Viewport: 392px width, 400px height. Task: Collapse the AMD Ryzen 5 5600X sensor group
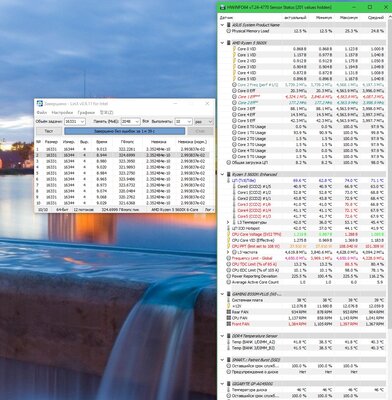coord(222,43)
